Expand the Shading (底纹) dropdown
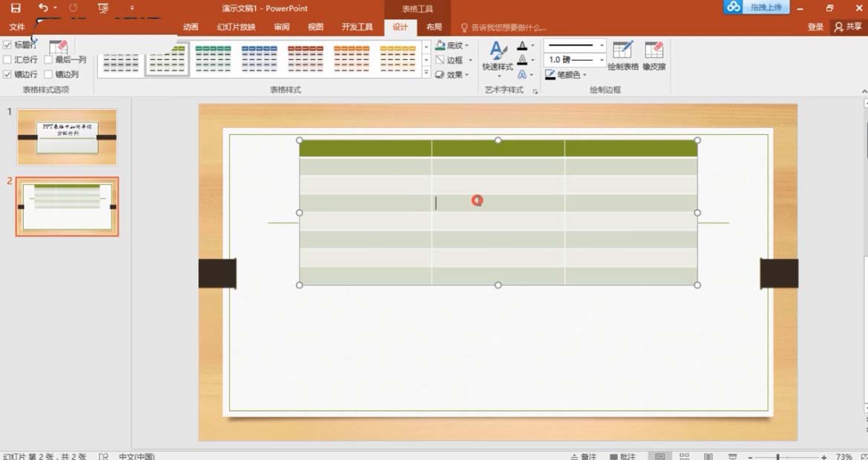This screenshot has width=868, height=460. 453,45
